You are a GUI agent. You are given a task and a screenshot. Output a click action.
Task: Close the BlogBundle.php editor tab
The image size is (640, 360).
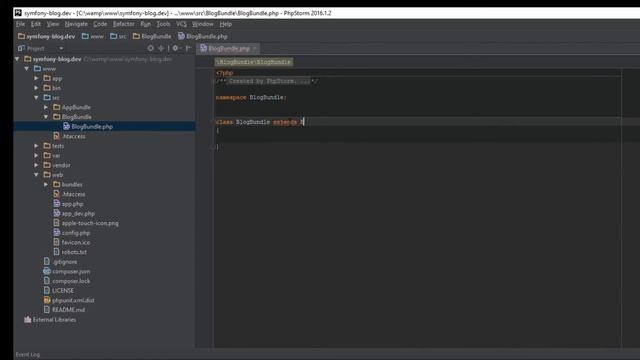(255, 49)
